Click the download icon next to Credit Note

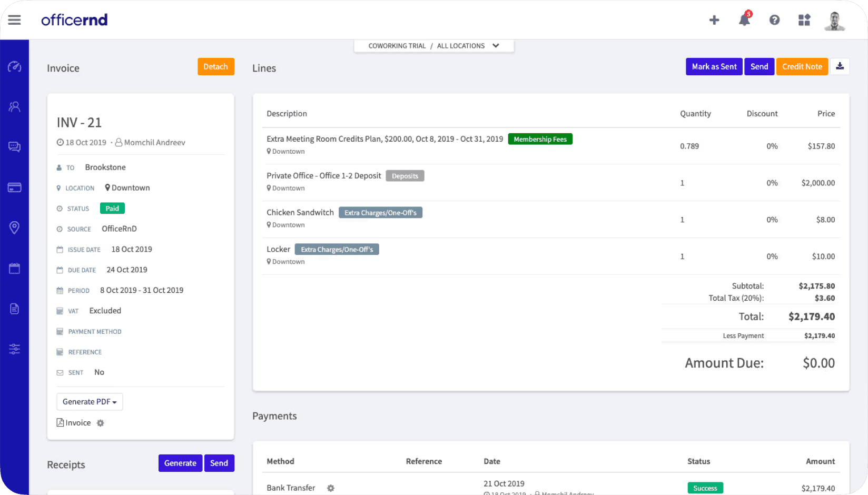pos(840,66)
